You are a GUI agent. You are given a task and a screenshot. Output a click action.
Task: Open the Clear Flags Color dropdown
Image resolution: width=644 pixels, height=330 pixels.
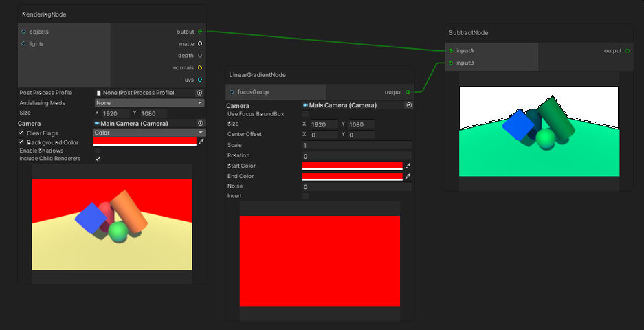click(148, 133)
